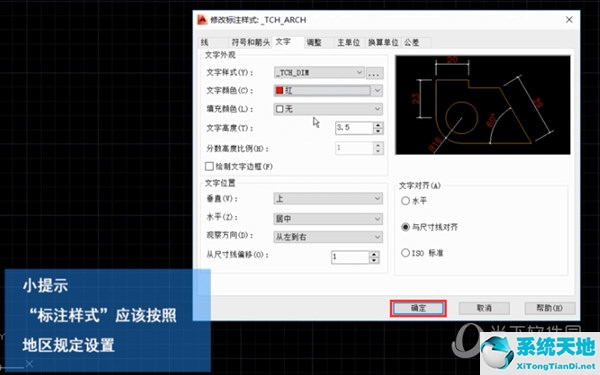Select the 文字 tab
This screenshot has height=375, width=600.
pyautogui.click(x=287, y=42)
